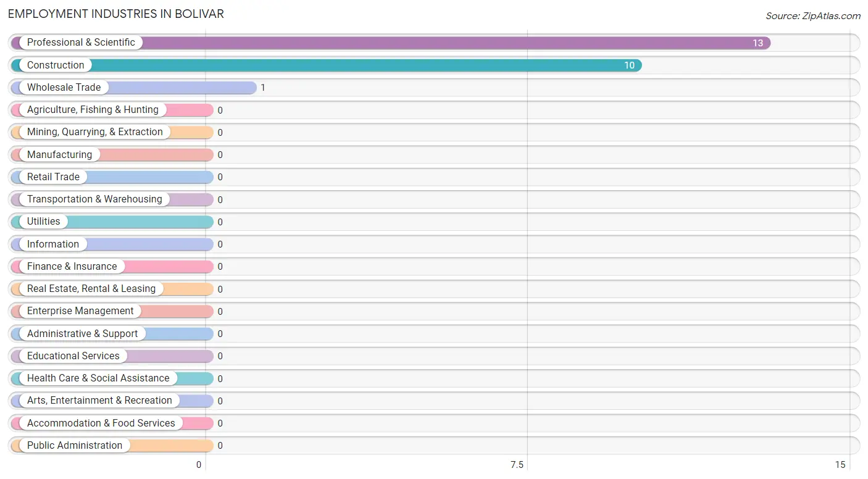Select Accommodation & Food Services label

click(101, 423)
